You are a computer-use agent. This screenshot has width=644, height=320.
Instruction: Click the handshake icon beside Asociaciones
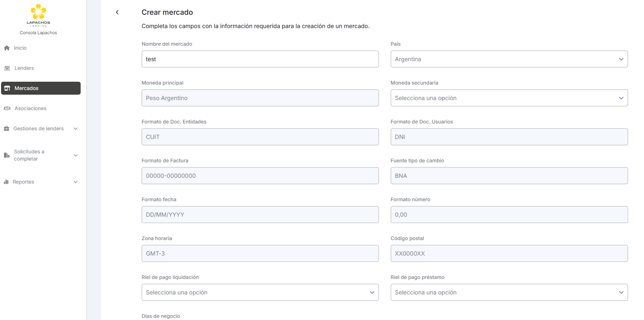tap(7, 108)
